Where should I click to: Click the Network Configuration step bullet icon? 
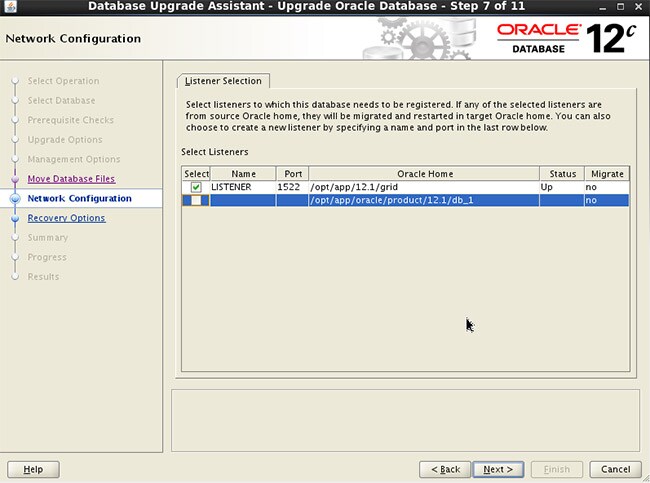15,199
